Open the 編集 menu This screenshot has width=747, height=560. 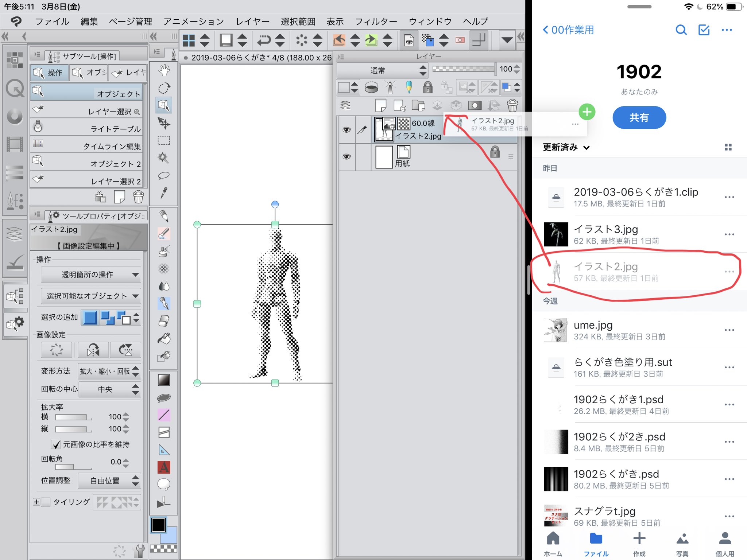click(89, 22)
